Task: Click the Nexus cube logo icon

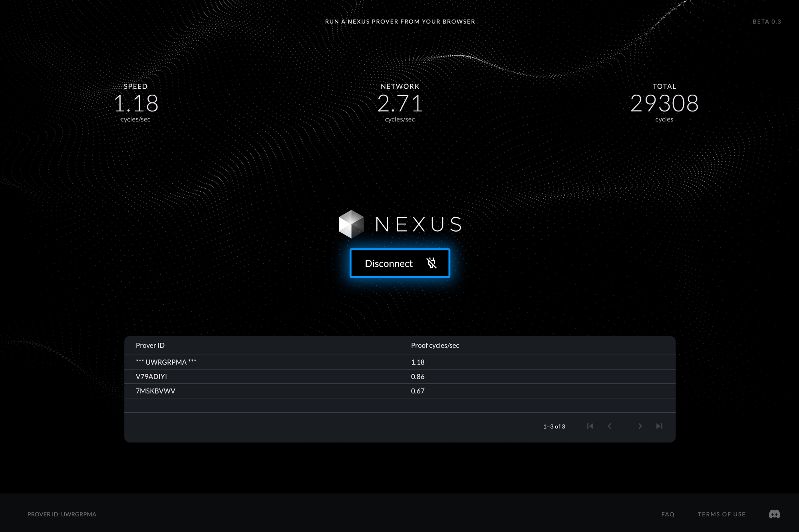Action: pyautogui.click(x=351, y=224)
